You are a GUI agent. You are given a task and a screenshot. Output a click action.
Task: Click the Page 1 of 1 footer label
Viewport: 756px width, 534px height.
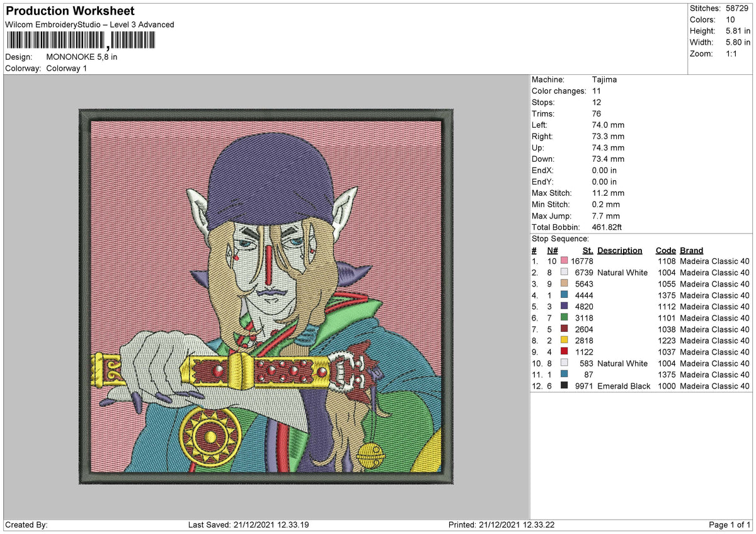point(730,525)
